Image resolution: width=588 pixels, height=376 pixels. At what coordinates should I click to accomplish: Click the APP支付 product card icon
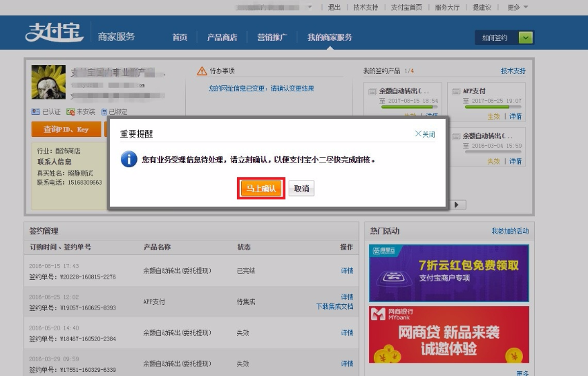click(x=456, y=91)
